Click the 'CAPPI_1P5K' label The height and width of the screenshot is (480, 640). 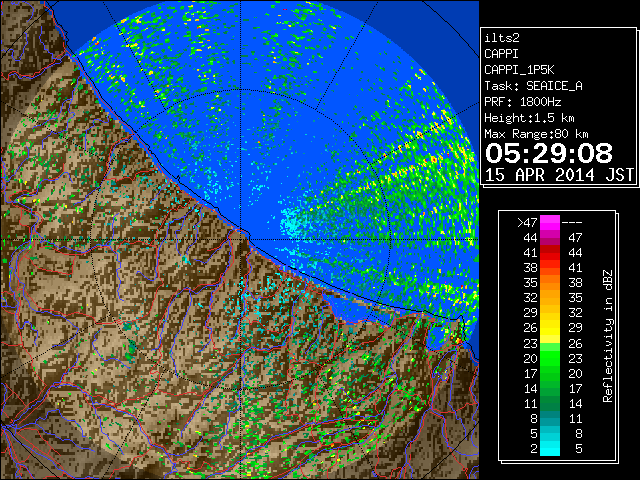(519, 70)
